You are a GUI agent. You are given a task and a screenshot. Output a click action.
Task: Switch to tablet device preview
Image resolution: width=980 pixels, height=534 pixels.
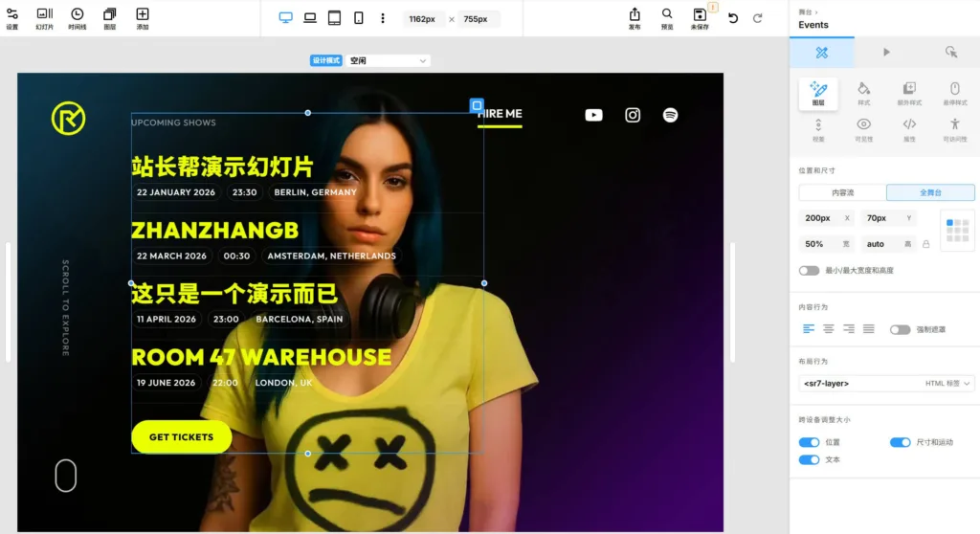[334, 18]
